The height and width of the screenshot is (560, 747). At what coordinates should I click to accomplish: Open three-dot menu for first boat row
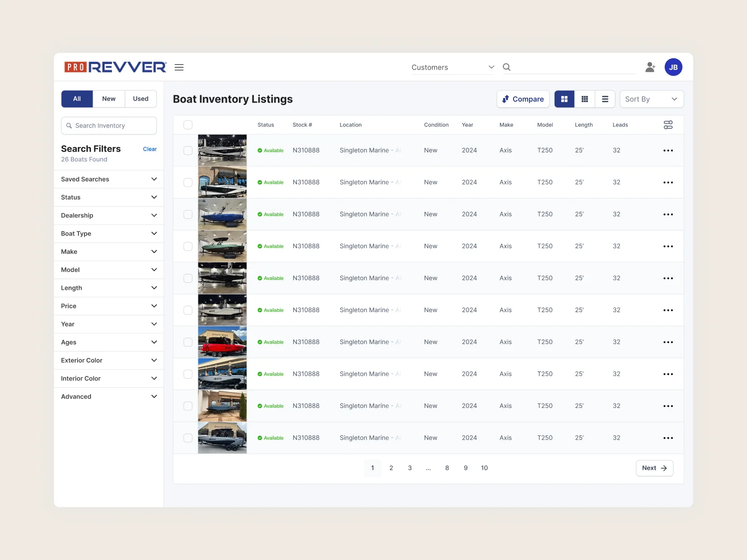pos(668,151)
